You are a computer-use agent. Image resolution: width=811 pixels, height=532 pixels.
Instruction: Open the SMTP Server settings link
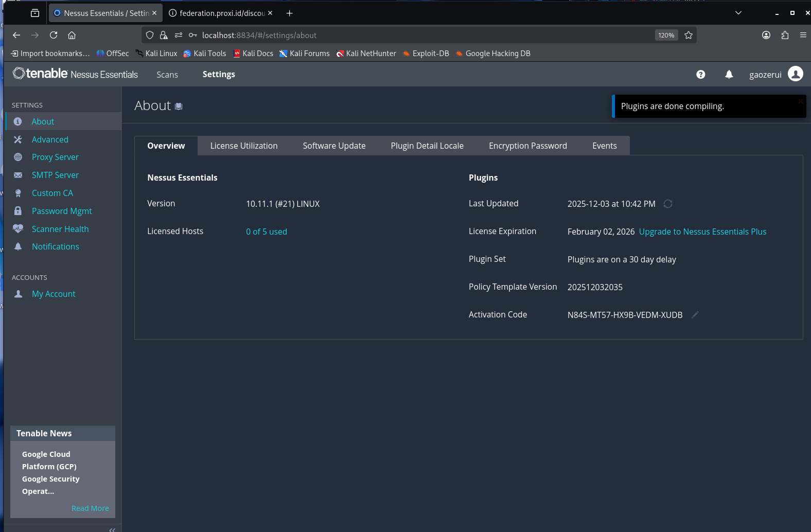55,175
